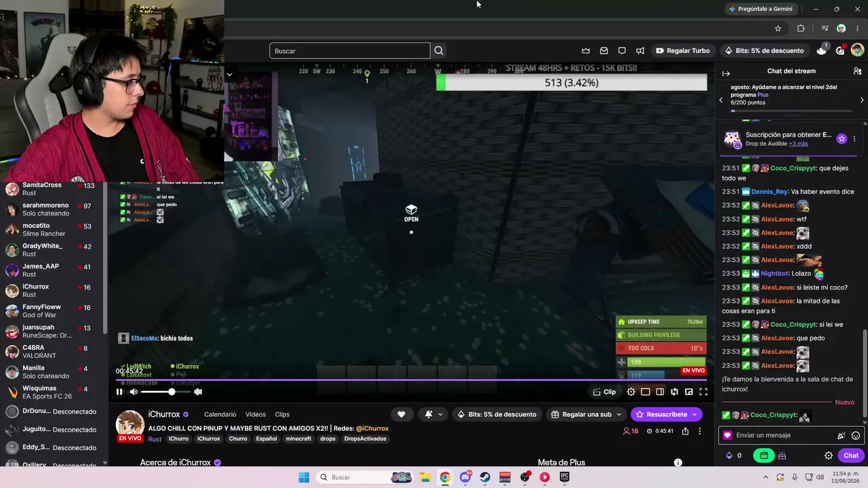
Task: Claim the green channel points chest
Action: (764, 456)
